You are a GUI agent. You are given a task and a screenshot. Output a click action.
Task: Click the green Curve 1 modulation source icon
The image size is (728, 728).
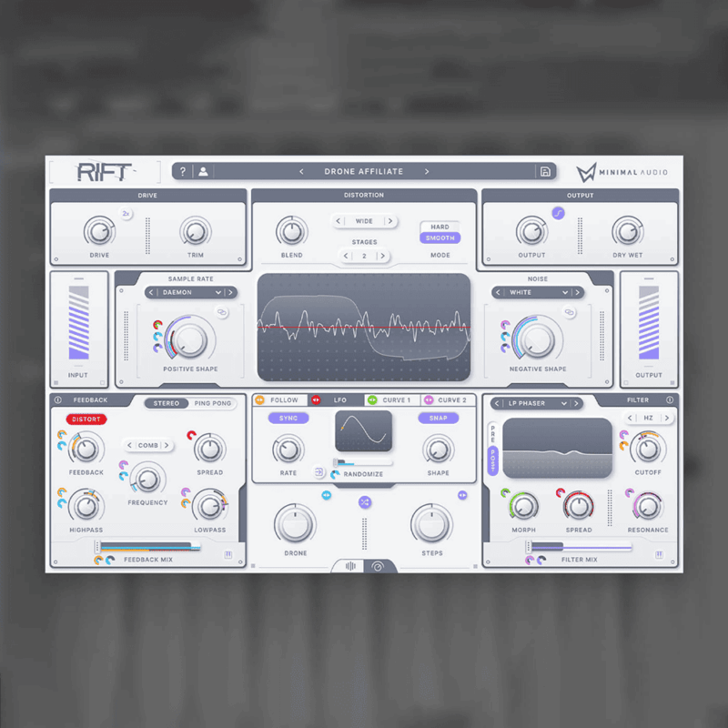[372, 399]
